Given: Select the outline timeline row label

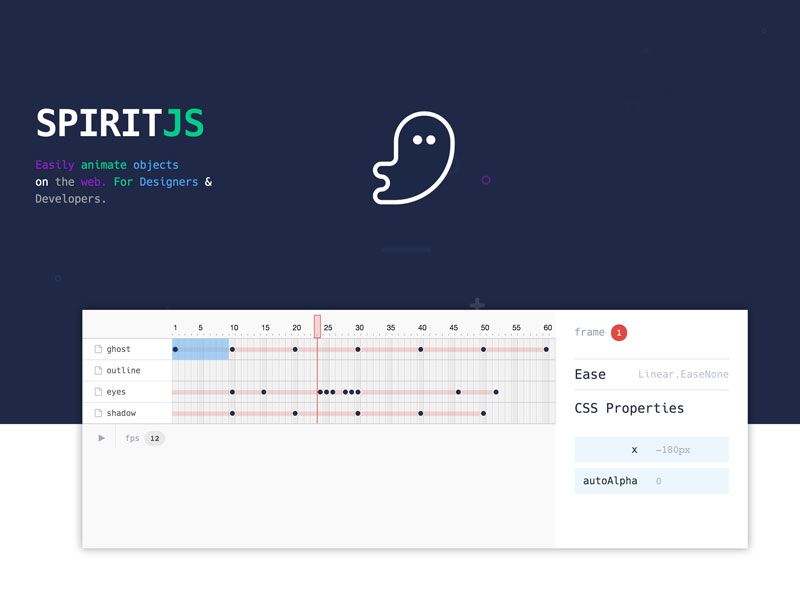Looking at the screenshot, I should tap(123, 370).
